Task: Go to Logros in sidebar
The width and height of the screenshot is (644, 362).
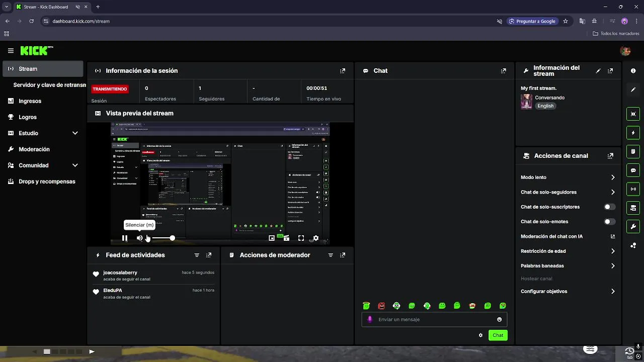Action: tap(43, 117)
